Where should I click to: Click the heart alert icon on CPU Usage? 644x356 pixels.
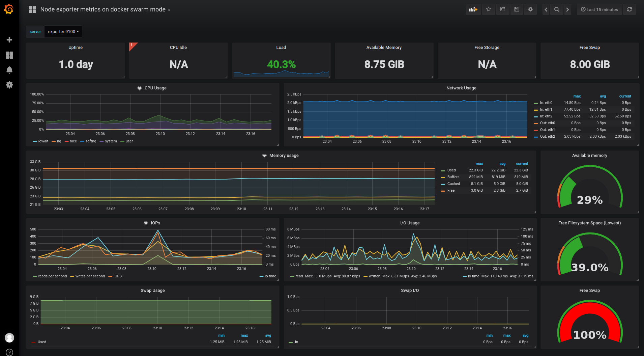click(140, 88)
